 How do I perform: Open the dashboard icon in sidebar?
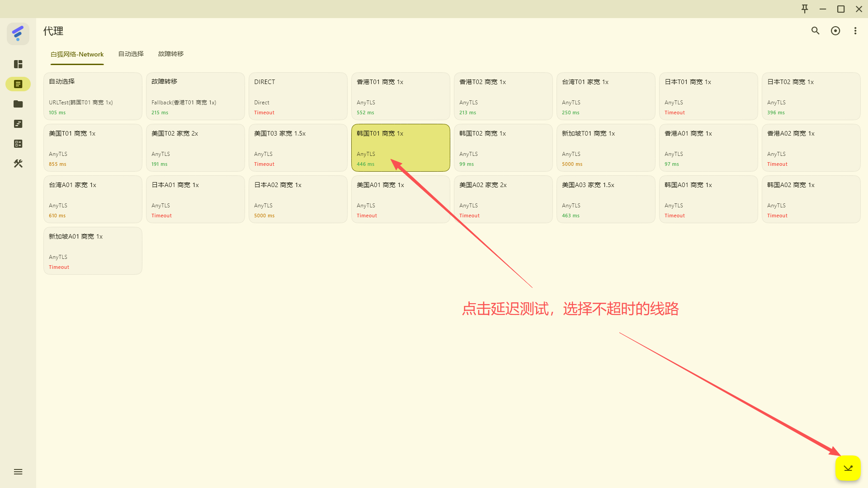pos(18,64)
